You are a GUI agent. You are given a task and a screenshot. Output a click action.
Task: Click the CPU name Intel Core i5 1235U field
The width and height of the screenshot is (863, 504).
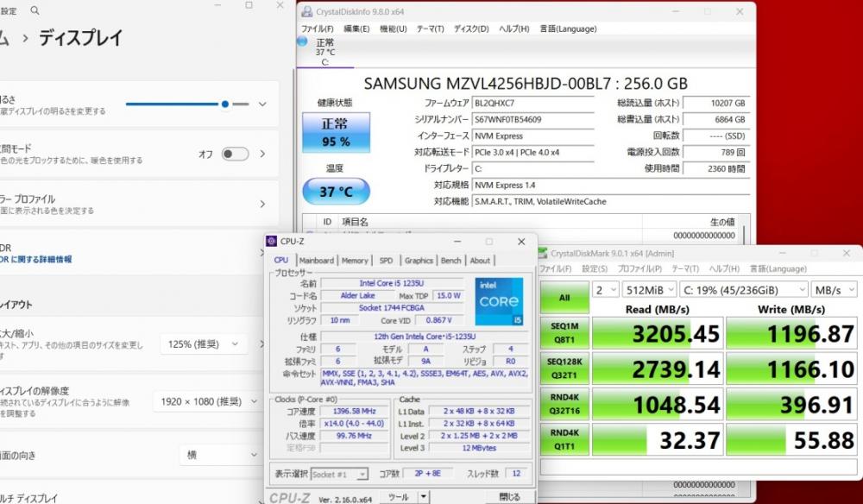pos(391,283)
